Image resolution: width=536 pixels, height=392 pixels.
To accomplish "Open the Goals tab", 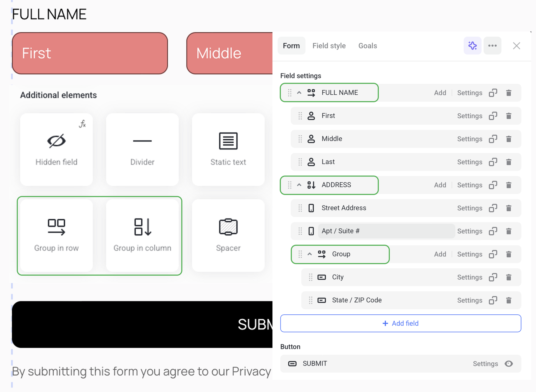I will pos(367,46).
